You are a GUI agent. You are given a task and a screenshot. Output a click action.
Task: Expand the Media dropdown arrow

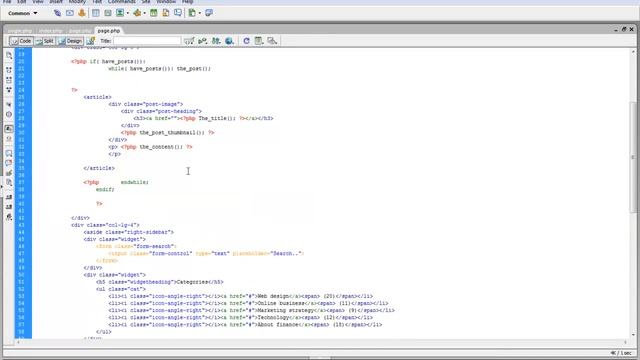coord(144,13)
